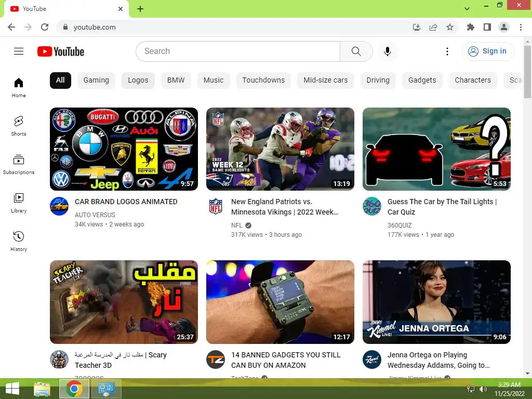
Task: Open AUTO VERSUS channel avatar
Action: 59,206
